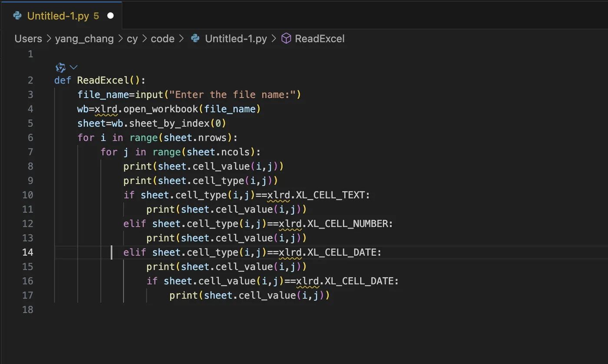Click 'file_name' variable on line 3

click(x=103, y=95)
